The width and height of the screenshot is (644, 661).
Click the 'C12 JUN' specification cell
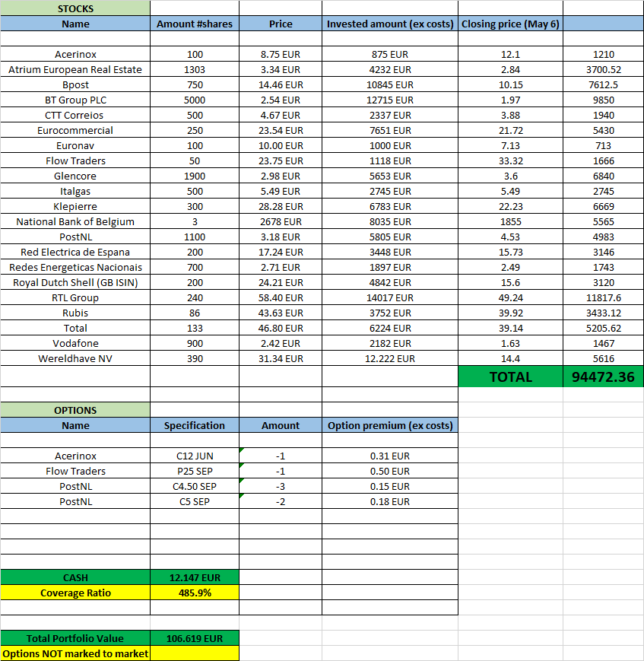point(195,456)
